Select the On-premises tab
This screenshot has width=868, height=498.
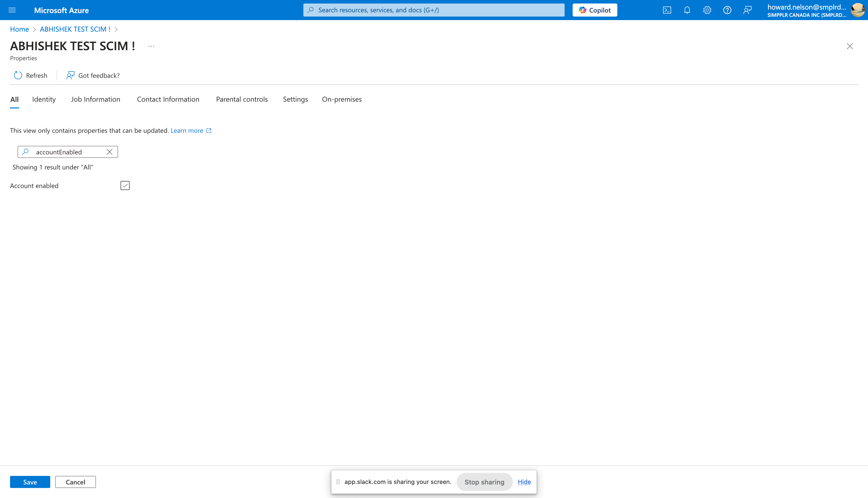pyautogui.click(x=342, y=99)
